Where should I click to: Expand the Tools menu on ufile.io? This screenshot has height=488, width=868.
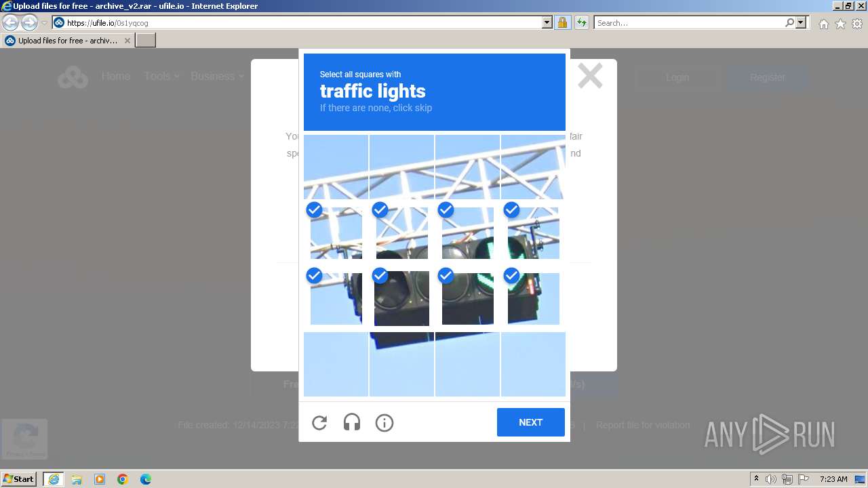tap(161, 76)
